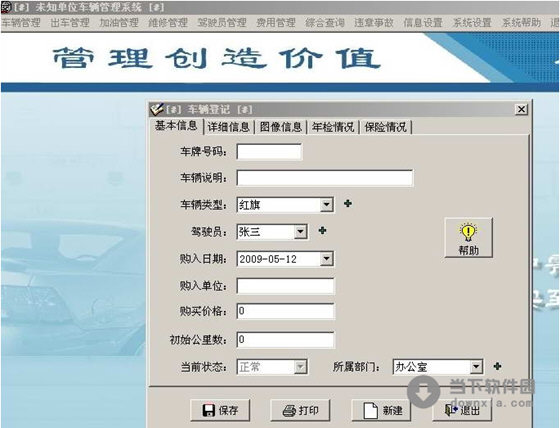This screenshot has width=560, height=428.
Task: Open the 综合查询 menu
Action: tap(325, 23)
